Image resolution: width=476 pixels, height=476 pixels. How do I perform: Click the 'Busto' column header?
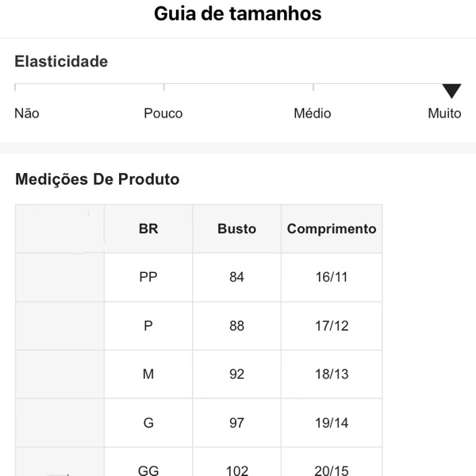click(x=236, y=228)
